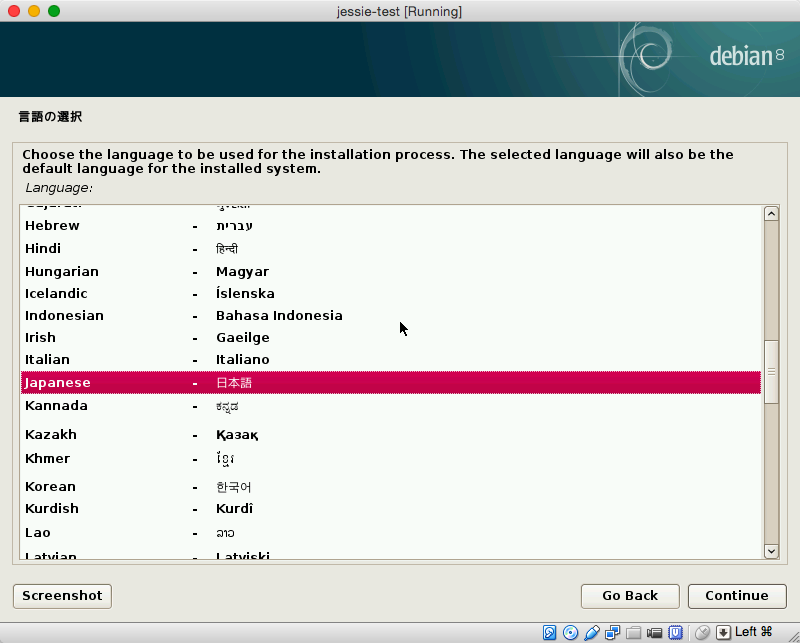Click the keyboard capture arrow icon

(723, 633)
